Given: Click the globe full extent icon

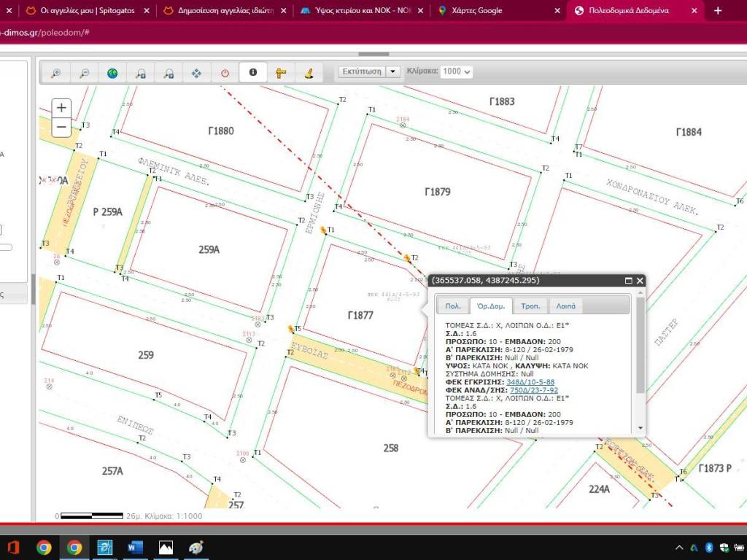Looking at the screenshot, I should point(112,73).
